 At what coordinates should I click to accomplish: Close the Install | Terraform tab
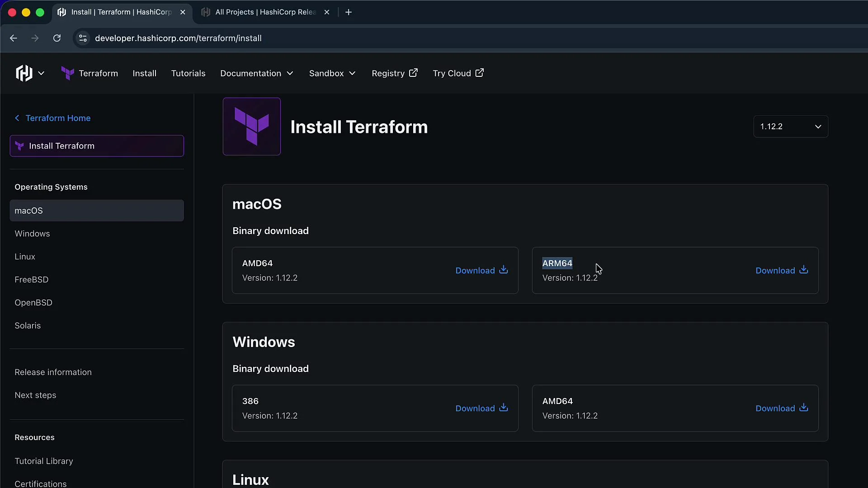pos(183,12)
